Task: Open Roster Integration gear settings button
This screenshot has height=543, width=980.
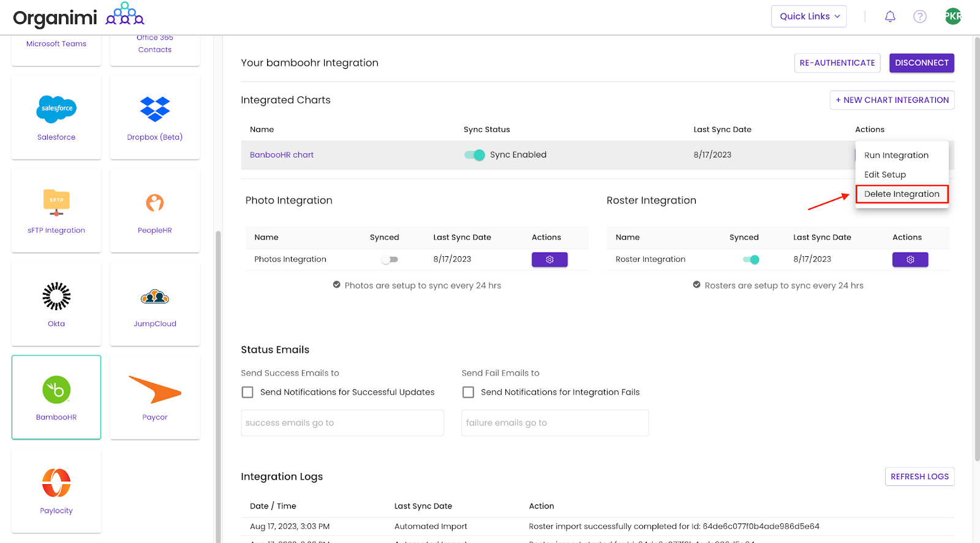Action: pyautogui.click(x=910, y=260)
